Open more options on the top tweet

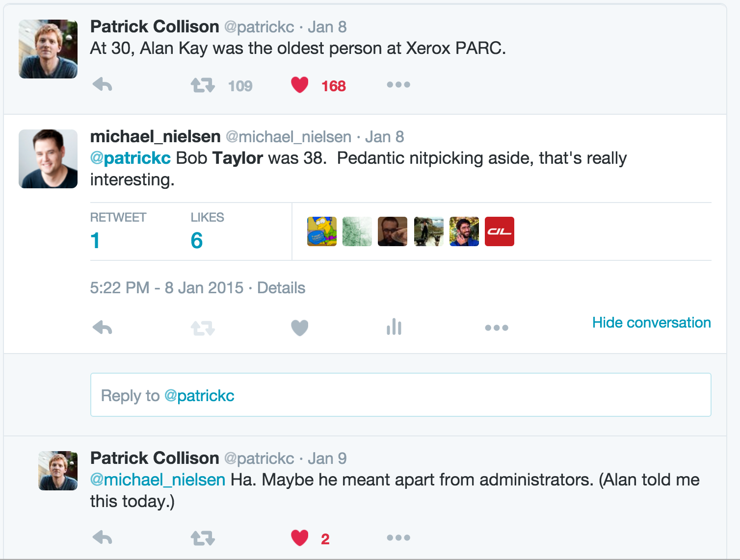pyautogui.click(x=398, y=85)
